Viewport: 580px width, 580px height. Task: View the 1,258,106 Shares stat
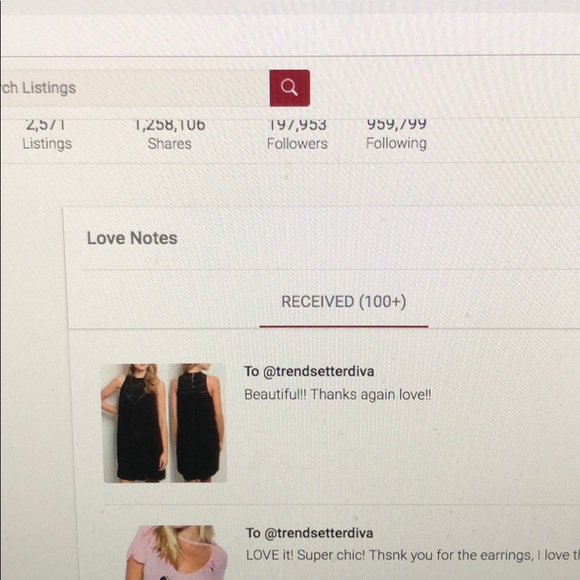point(170,134)
